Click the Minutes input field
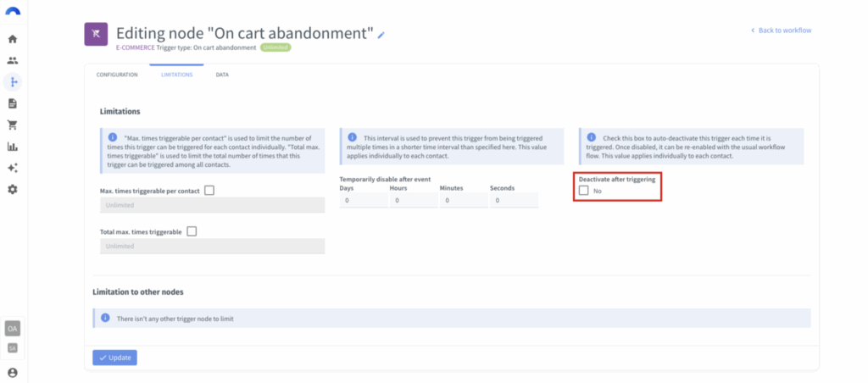Viewport: 868px width, 383px height. tap(462, 201)
